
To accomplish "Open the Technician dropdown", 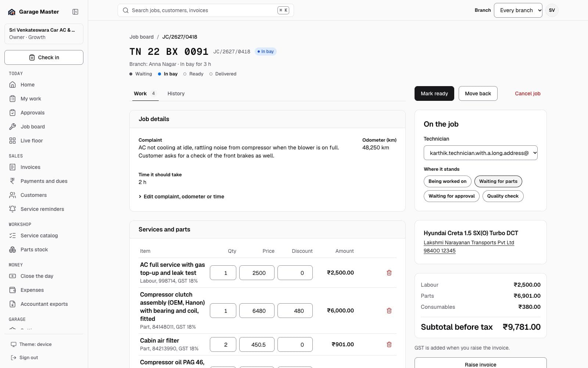I will coord(480,153).
